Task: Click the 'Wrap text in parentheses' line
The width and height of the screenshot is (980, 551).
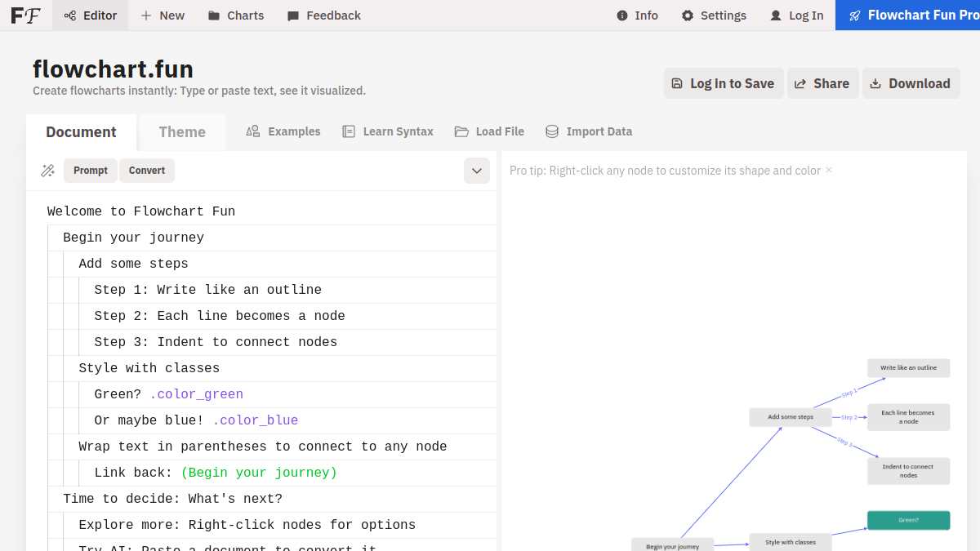Action: [263, 447]
